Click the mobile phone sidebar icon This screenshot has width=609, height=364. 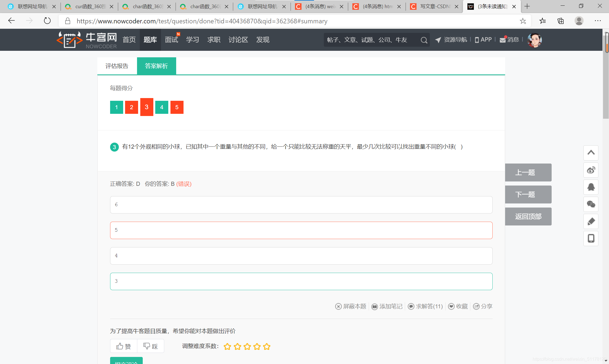pyautogui.click(x=591, y=239)
